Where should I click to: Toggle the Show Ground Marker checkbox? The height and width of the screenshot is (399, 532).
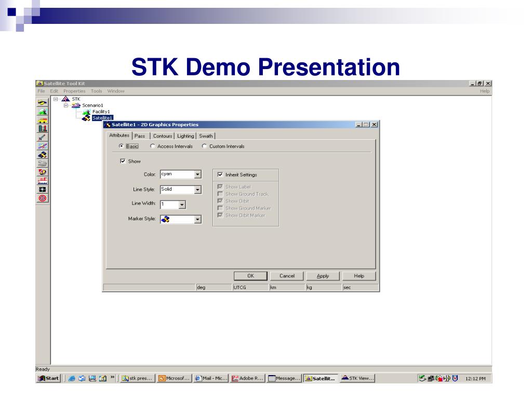tap(220, 208)
